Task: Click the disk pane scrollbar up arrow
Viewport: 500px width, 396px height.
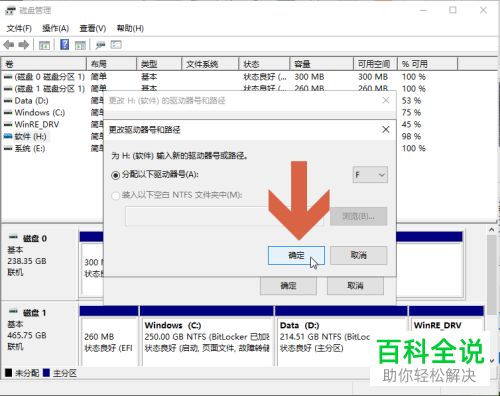Action: tap(491, 230)
